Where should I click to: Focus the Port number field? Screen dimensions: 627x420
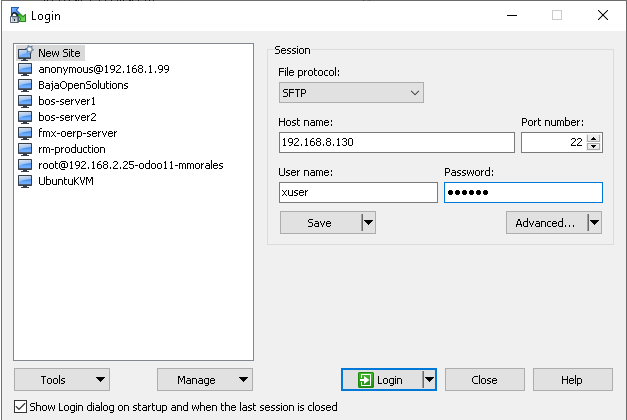[x=554, y=142]
